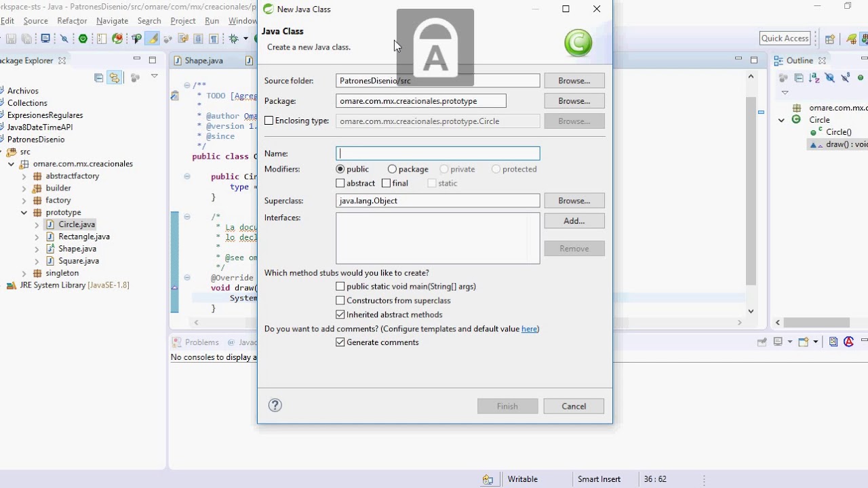Collapse the Circle class in Outline
The width and height of the screenshot is (868, 488).
click(781, 120)
